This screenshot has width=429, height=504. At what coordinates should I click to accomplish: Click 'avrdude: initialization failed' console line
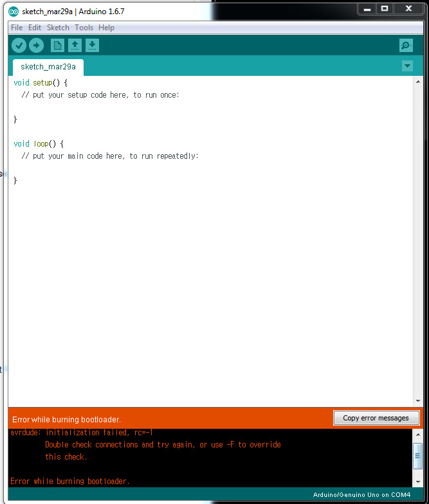pos(82,432)
